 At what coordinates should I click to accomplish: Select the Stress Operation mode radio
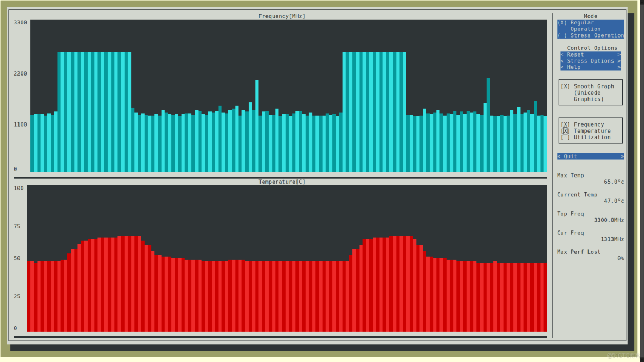pos(590,35)
